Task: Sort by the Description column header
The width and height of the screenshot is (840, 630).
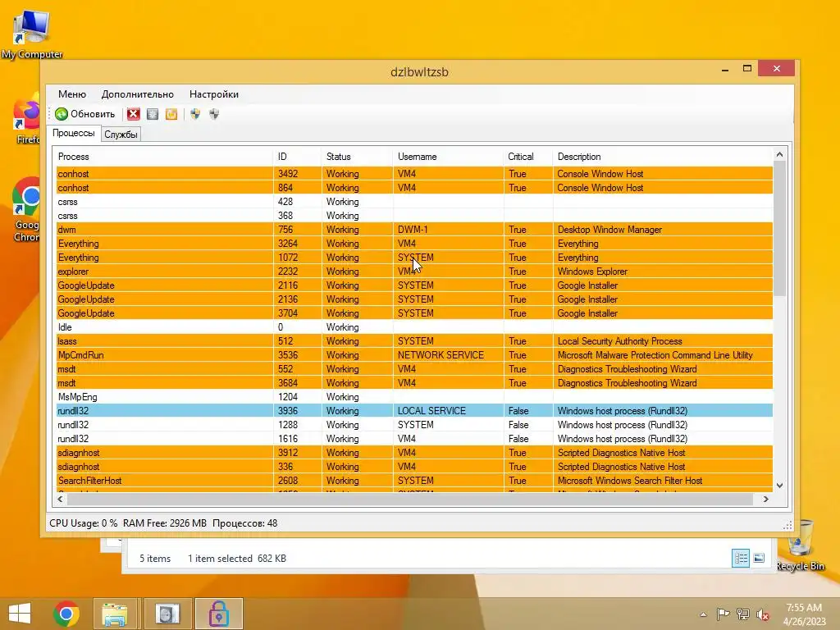Action: (662, 157)
